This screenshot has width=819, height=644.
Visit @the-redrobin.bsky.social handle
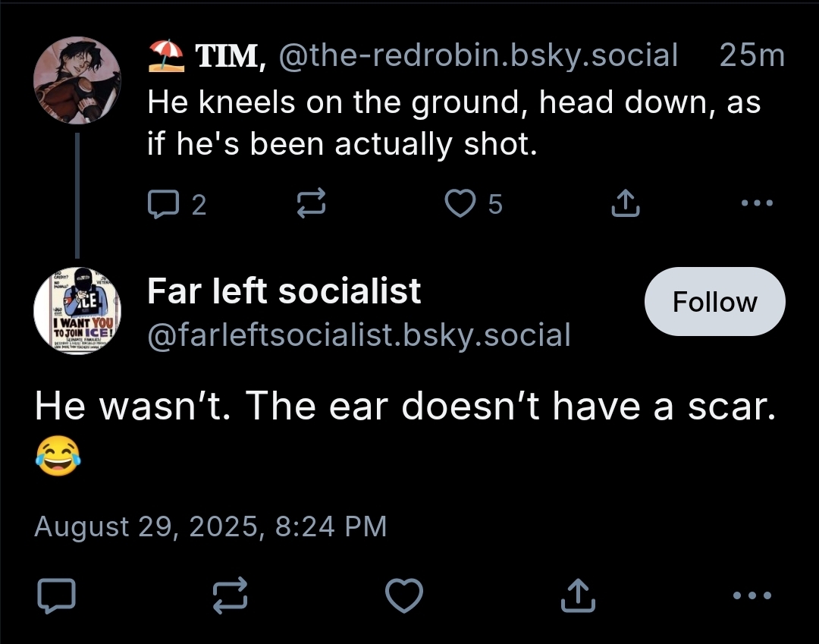click(x=478, y=55)
